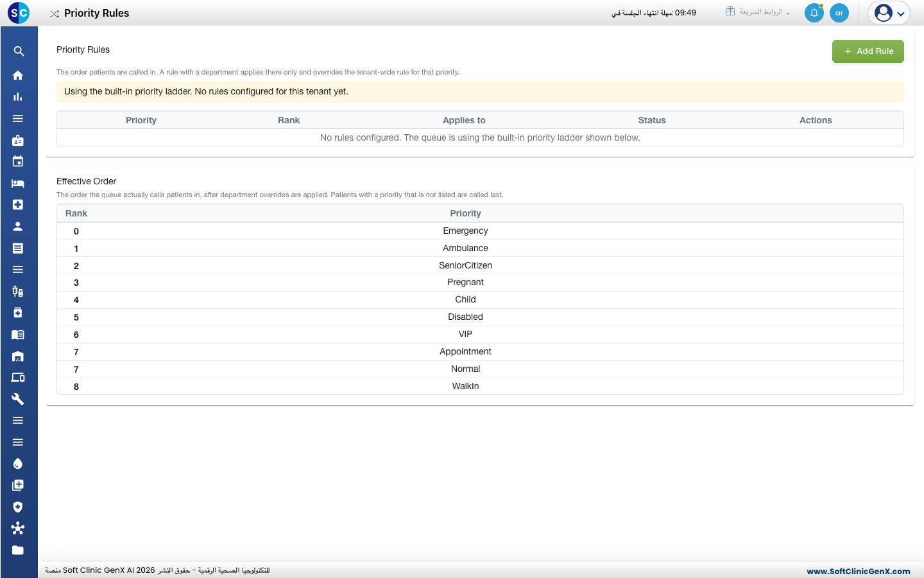Select the 'SeniorCitizen' priority row
924x578 pixels.
(x=480, y=265)
